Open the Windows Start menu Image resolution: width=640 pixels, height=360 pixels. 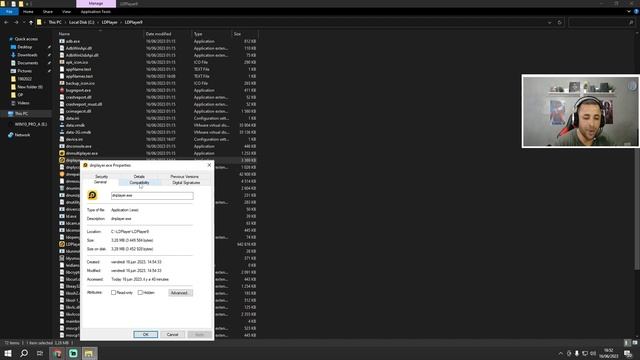(x=8, y=353)
